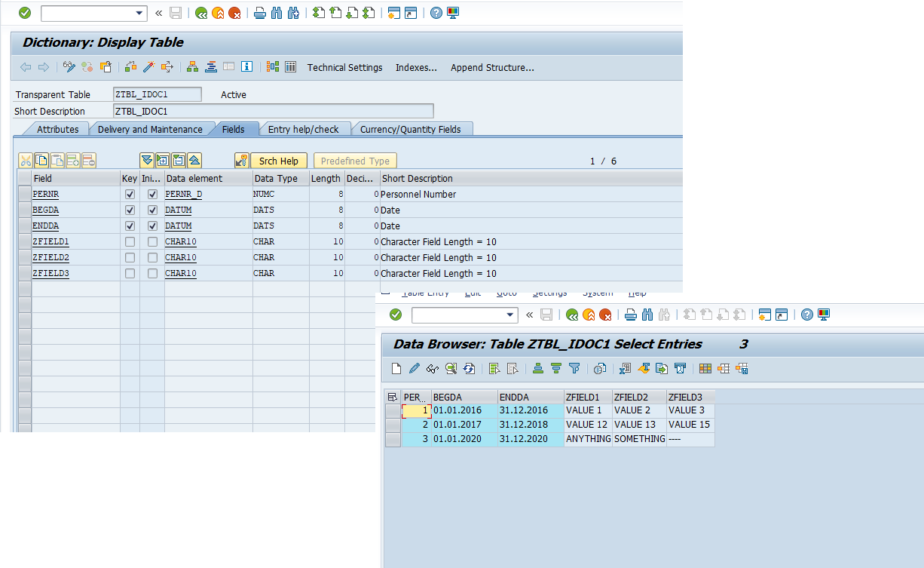Click the ANYTHING cell in Data Browser
Screen dimensions: 924x568
click(x=588, y=439)
